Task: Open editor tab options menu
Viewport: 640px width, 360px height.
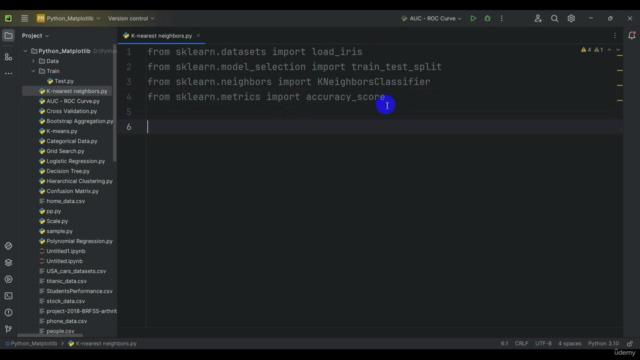Action: [615, 36]
